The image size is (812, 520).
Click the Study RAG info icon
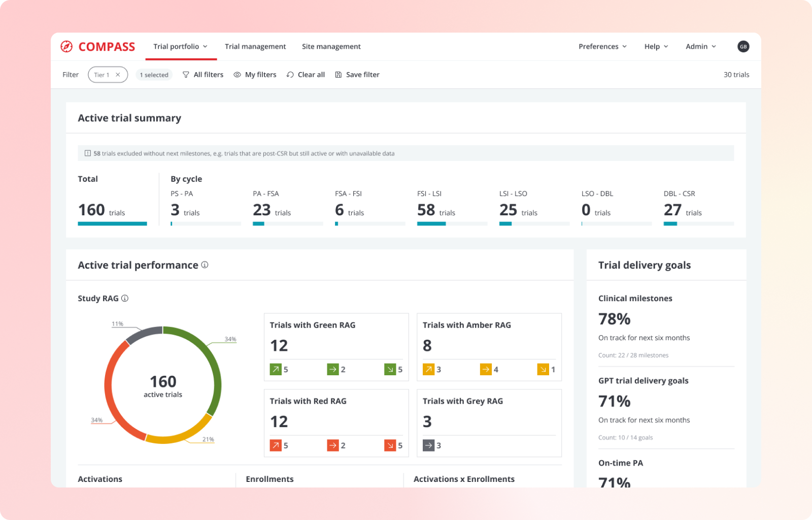125,299
